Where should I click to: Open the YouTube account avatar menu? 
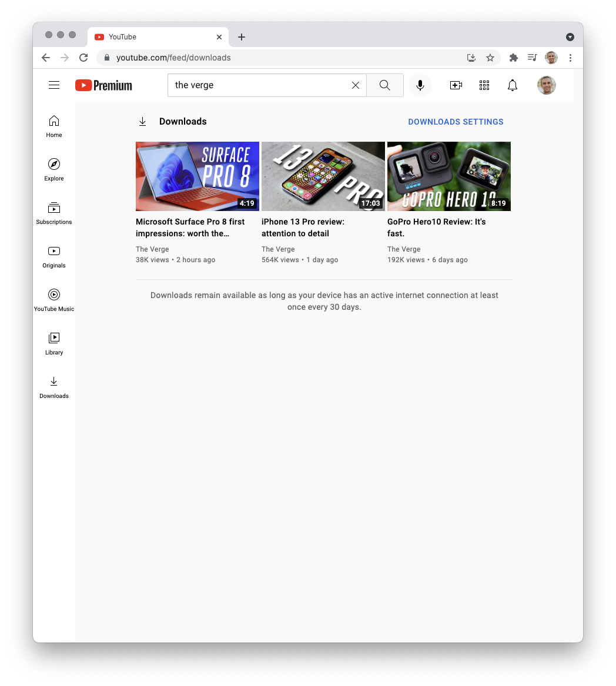click(x=547, y=85)
